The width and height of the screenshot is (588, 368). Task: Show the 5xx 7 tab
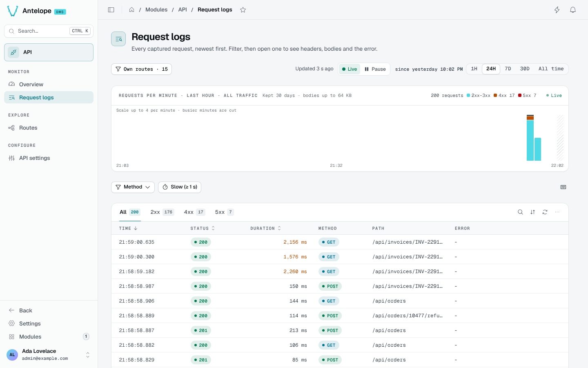224,212
